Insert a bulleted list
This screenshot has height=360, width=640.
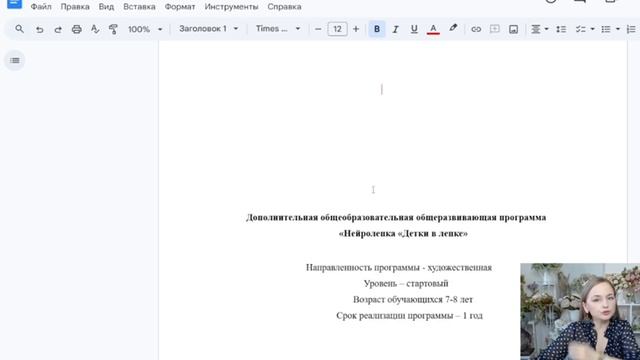606,29
